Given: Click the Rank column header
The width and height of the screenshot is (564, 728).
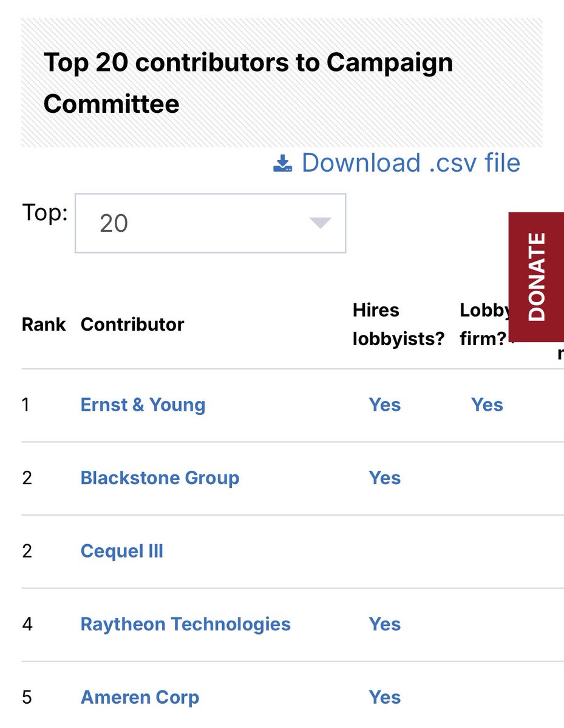Looking at the screenshot, I should coord(44,325).
